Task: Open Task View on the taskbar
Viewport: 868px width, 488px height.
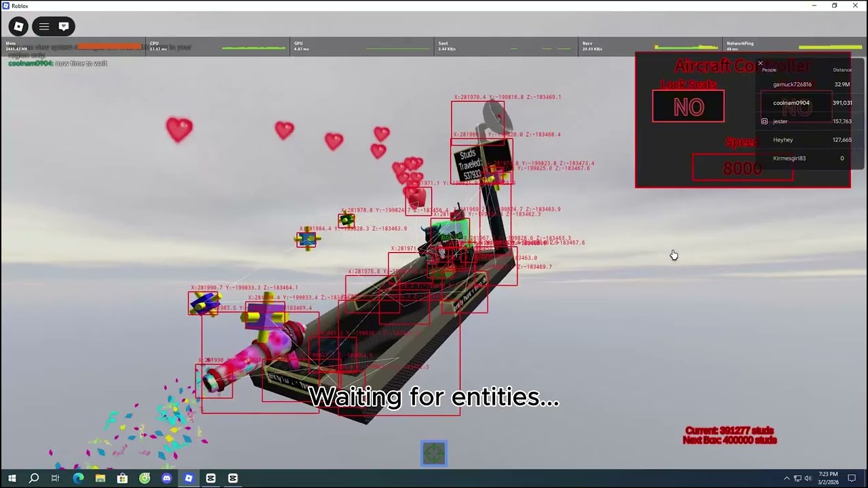Action: (x=56, y=479)
